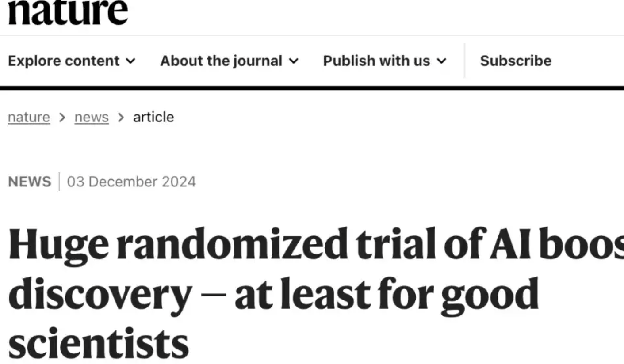The width and height of the screenshot is (624, 364).
Task: Go to the news breadcrumb link
Action: coord(92,117)
